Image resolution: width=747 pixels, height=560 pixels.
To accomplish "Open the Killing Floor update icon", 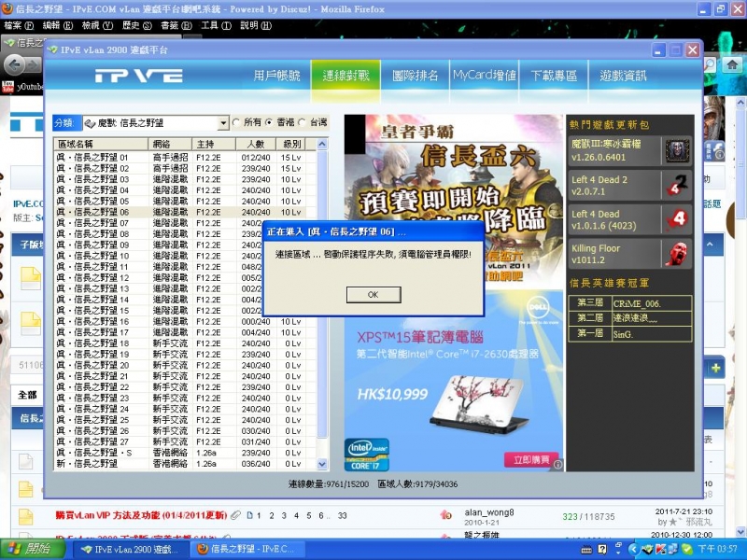I will click(x=679, y=255).
